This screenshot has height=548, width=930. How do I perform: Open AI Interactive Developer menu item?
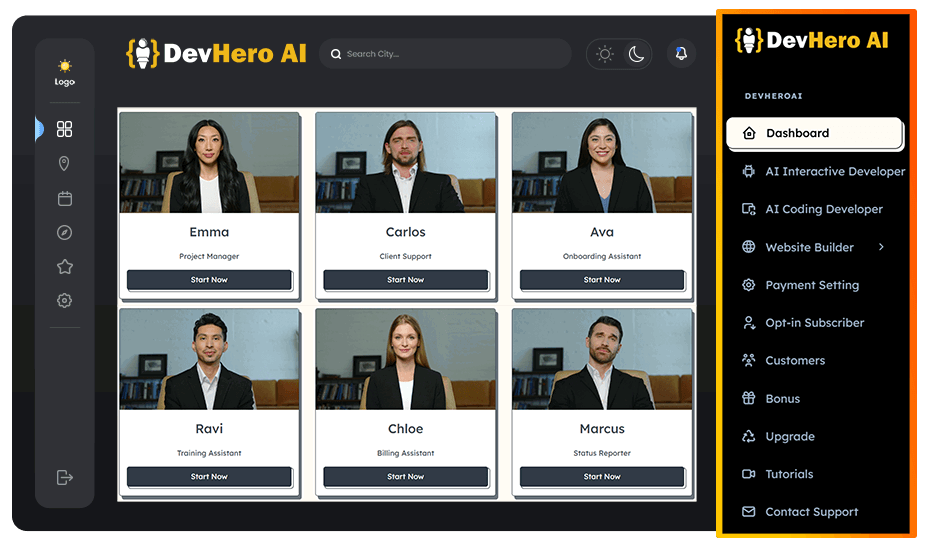834,171
